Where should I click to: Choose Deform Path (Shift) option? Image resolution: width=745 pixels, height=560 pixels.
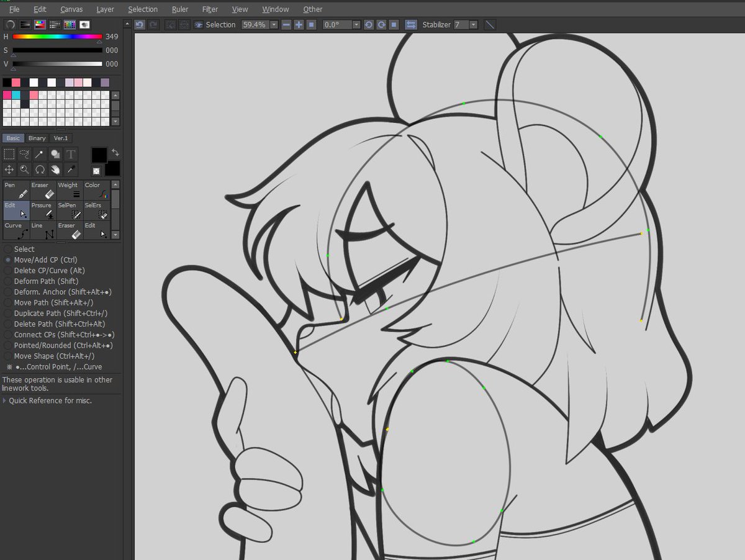[x=40, y=281]
